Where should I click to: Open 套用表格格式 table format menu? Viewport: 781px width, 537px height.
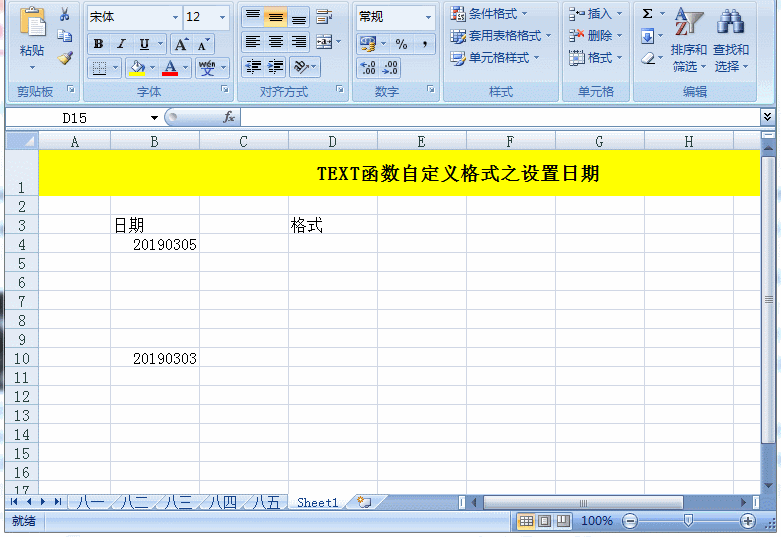coord(501,36)
